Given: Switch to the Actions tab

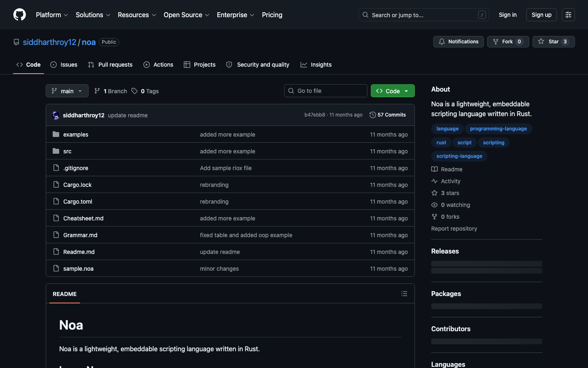Looking at the screenshot, I should 158,65.
